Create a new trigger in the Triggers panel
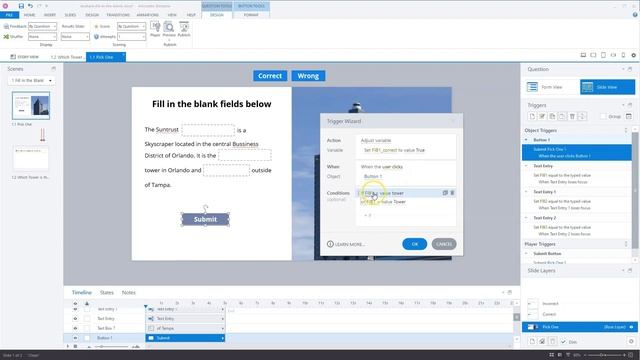 [532, 117]
